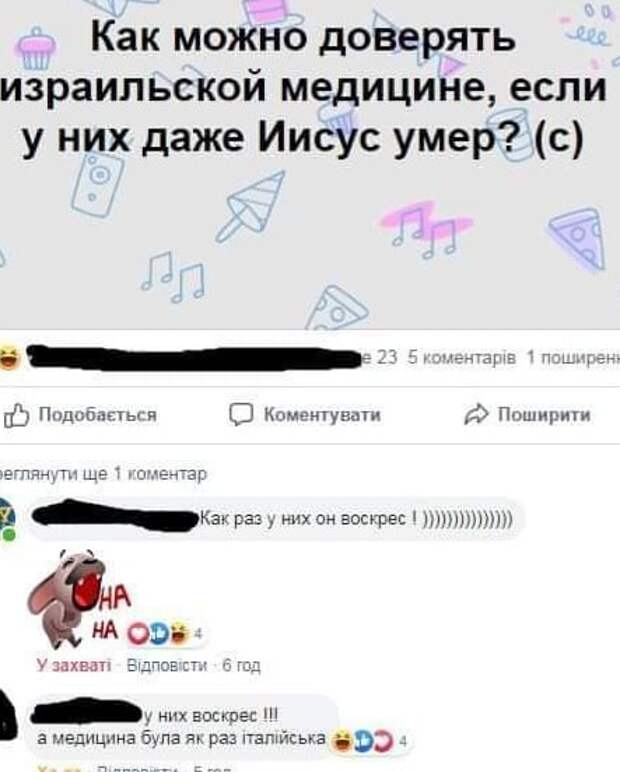This screenshot has width=620, height=772.
Task: Expand 'переглянути ще 1 коментар' link
Action: coord(103,474)
